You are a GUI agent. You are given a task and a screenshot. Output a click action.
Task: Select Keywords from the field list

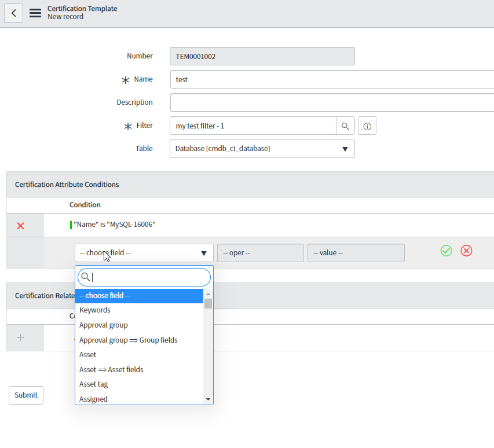click(x=94, y=310)
